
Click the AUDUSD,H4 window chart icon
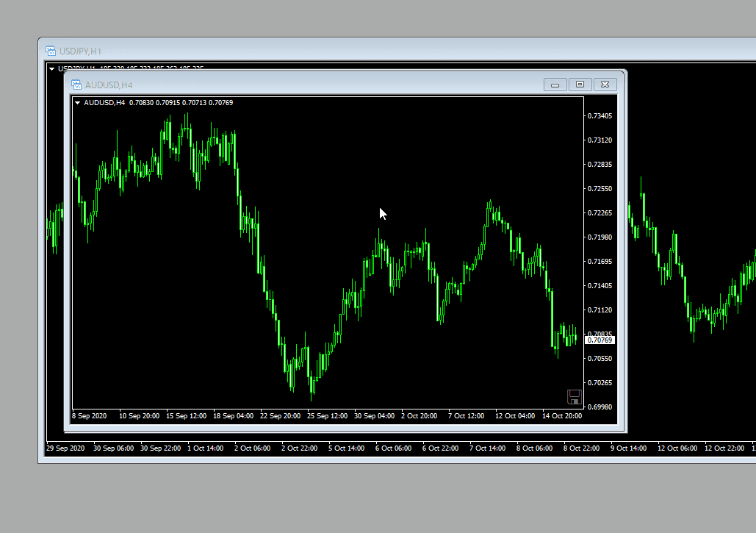tap(76, 85)
